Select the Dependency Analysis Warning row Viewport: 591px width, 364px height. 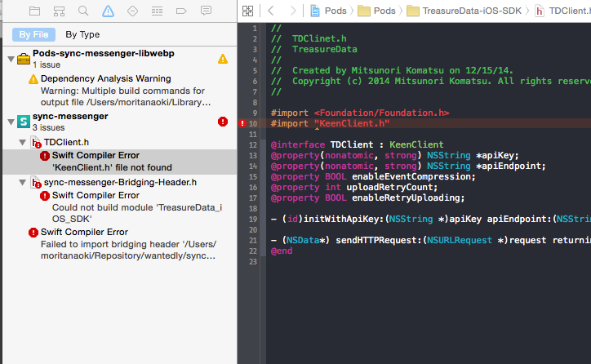click(120, 91)
